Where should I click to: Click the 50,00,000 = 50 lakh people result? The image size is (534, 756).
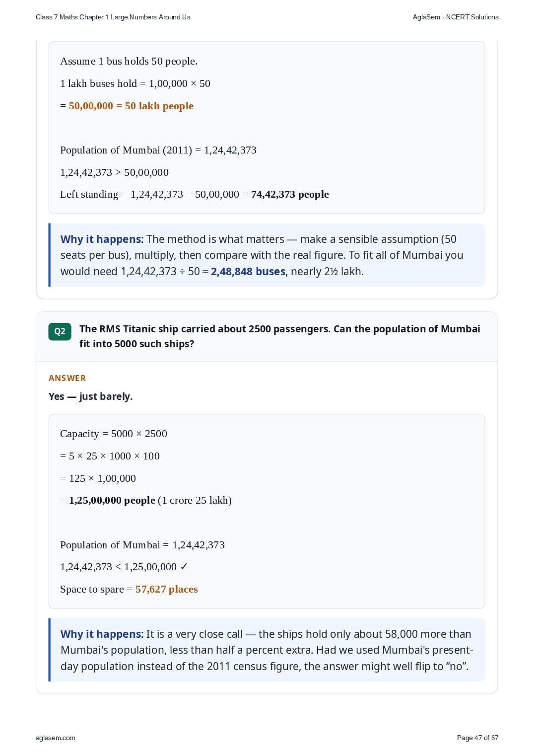coord(131,106)
